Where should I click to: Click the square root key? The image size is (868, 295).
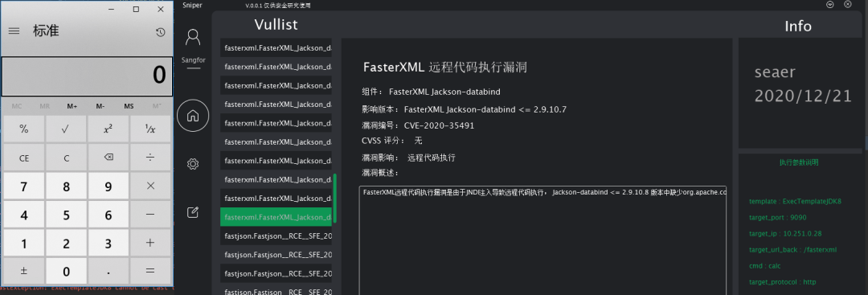[66, 129]
